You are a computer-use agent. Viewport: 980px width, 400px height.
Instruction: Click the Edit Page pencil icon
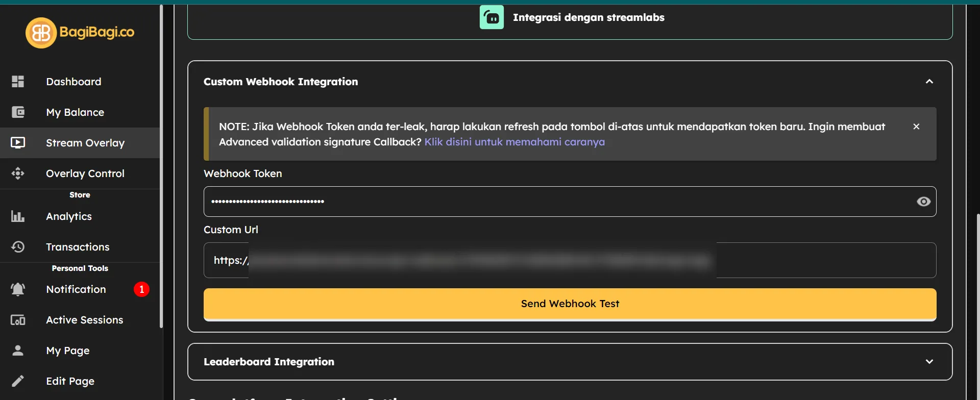point(18,381)
